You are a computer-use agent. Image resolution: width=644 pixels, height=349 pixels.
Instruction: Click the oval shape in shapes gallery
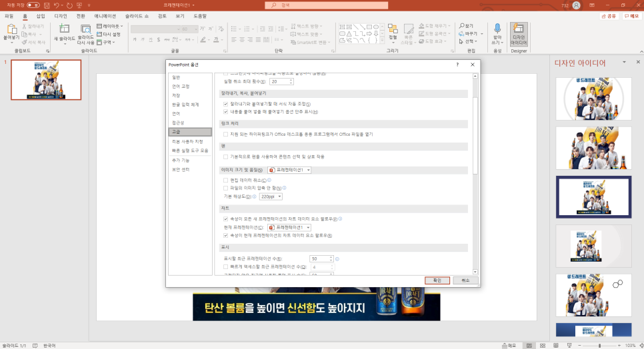point(376,27)
